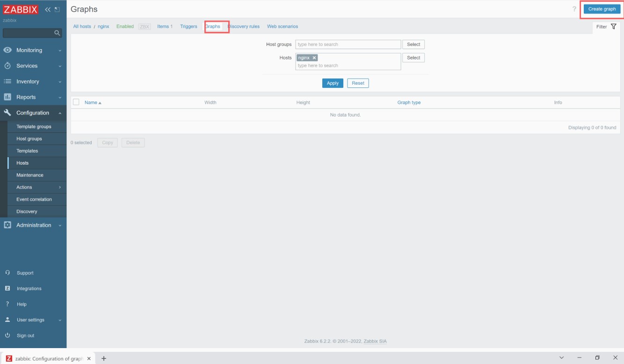The width and height of the screenshot is (624, 364).
Task: Close the zabbix browser tab
Action: [x=88, y=358]
